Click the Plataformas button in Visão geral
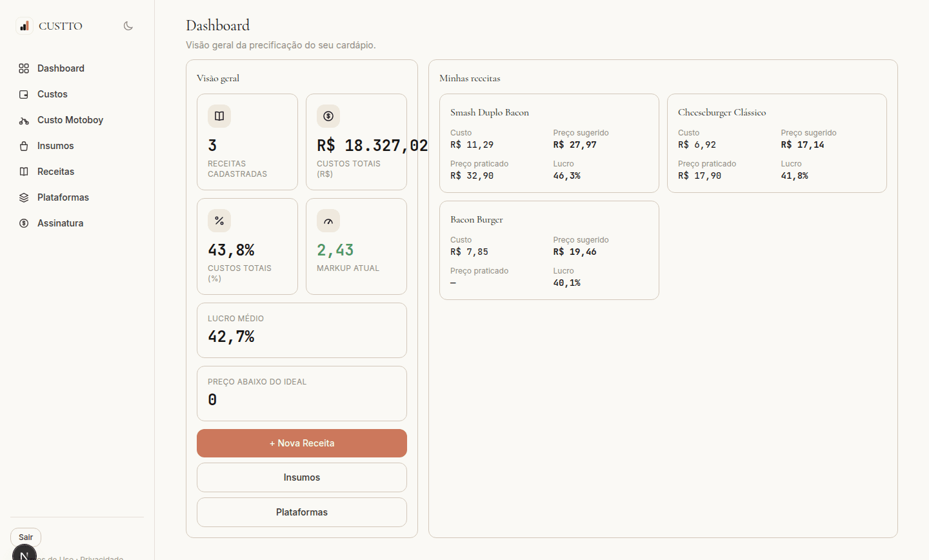 [x=302, y=512]
